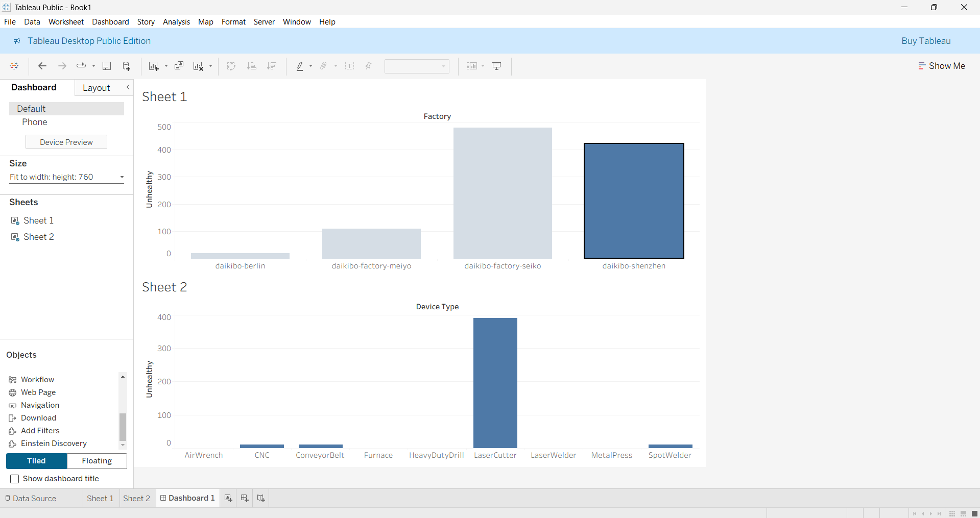Viewport: 980px width, 518px height.
Task: Click the Device Preview button
Action: [x=66, y=142]
